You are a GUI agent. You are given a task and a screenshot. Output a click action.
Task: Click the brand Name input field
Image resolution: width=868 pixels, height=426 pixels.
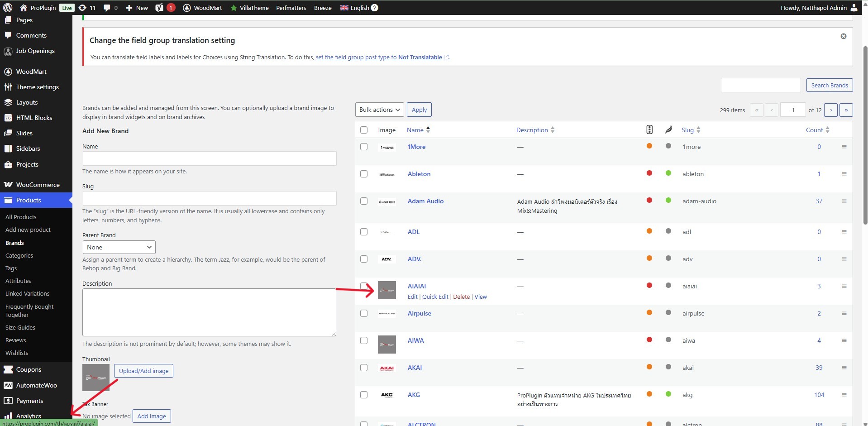click(209, 158)
